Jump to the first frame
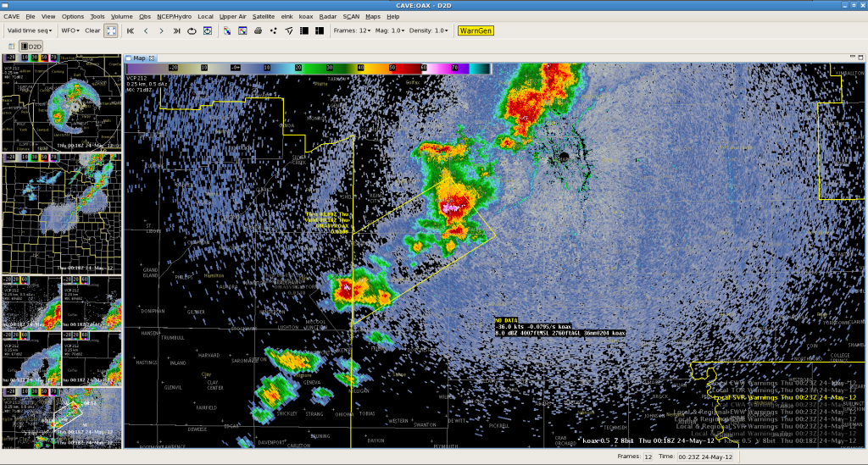 pyautogui.click(x=131, y=30)
